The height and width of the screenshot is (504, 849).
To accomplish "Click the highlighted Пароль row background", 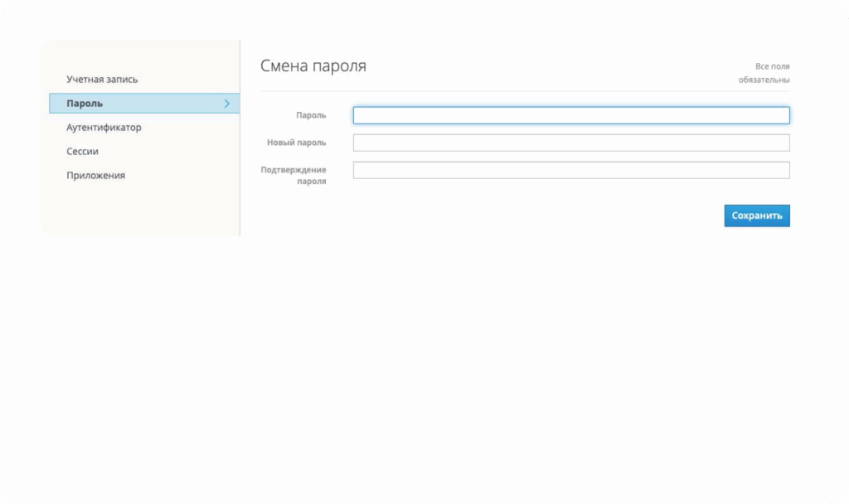I will coord(158,104).
